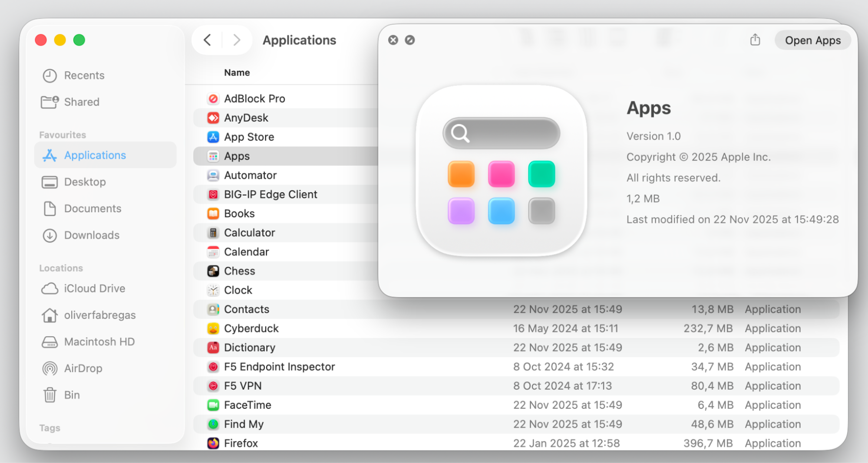Screen dimensions: 868x463
Task: Select the Clock app icon
Action: pyautogui.click(x=213, y=290)
